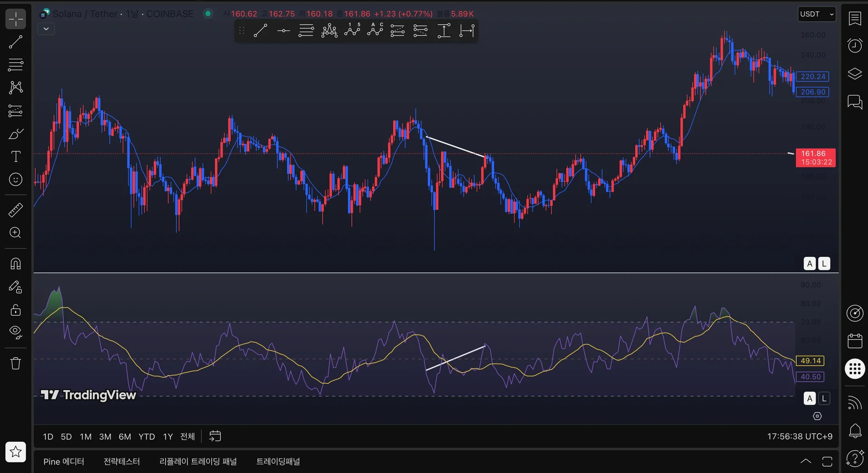This screenshot has height=473, width=868.
Task: Open the alerts clock icon
Action: point(854,46)
